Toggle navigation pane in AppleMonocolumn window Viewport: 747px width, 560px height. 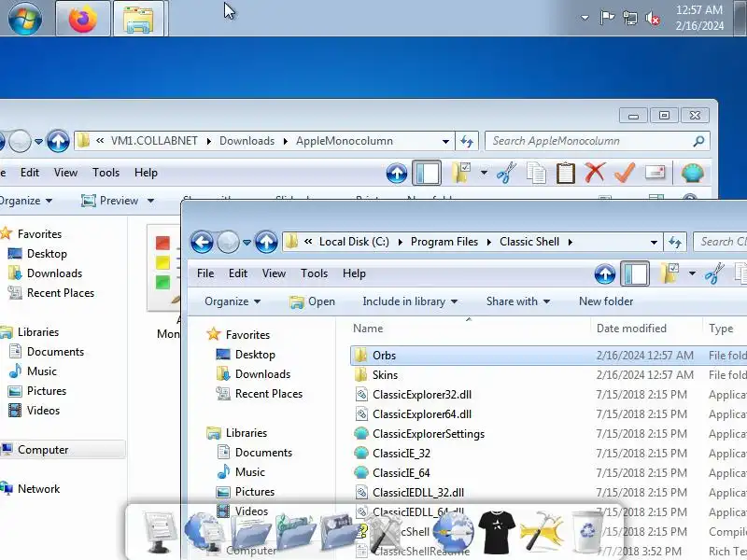coord(427,174)
